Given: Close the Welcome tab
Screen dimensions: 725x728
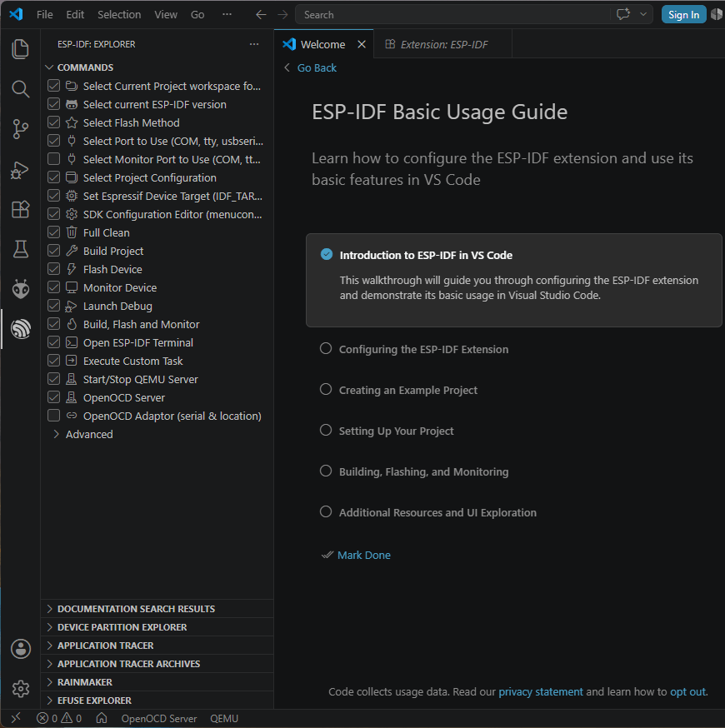Looking at the screenshot, I should [362, 44].
